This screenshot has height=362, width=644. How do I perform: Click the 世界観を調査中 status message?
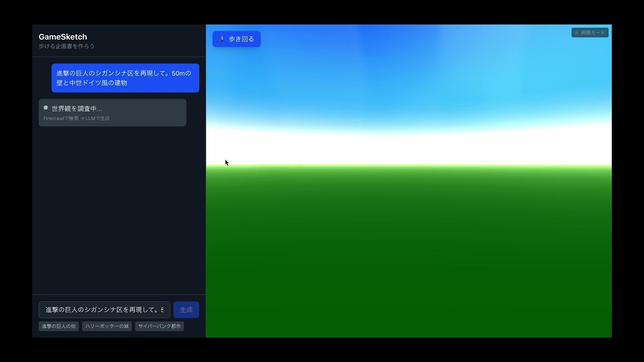click(x=113, y=113)
